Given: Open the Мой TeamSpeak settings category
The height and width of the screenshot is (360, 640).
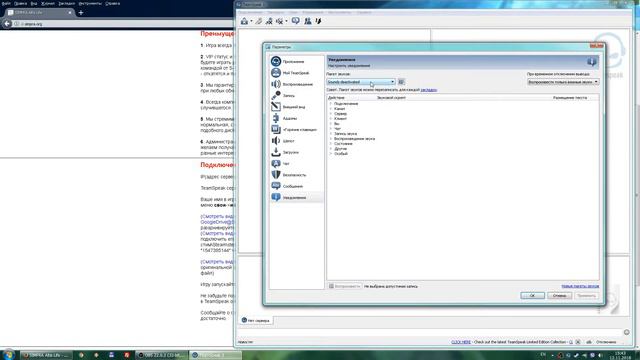Looking at the screenshot, I should (x=296, y=73).
